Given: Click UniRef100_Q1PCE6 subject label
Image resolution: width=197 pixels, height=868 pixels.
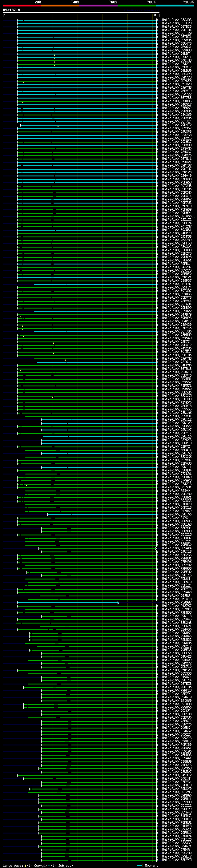Looking at the screenshot, I should pos(177,765).
